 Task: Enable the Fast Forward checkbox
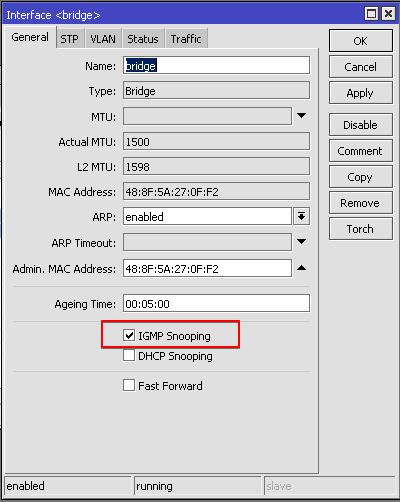pyautogui.click(x=129, y=385)
